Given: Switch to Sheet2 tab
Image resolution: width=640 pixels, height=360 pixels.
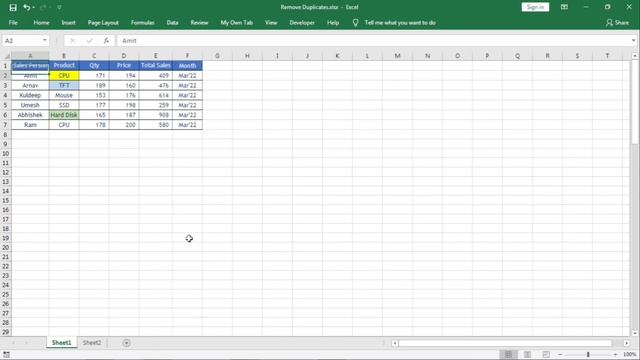Looking at the screenshot, I should tap(92, 342).
